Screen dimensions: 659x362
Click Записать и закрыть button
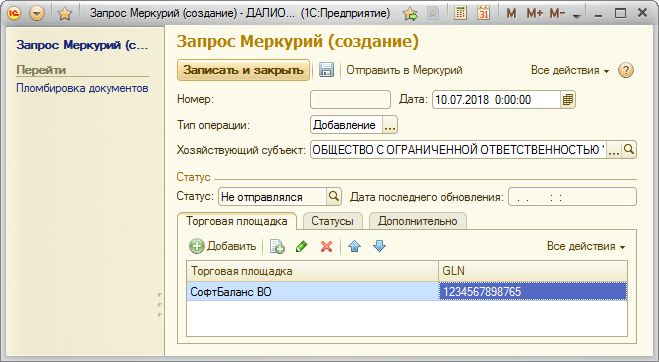[243, 70]
